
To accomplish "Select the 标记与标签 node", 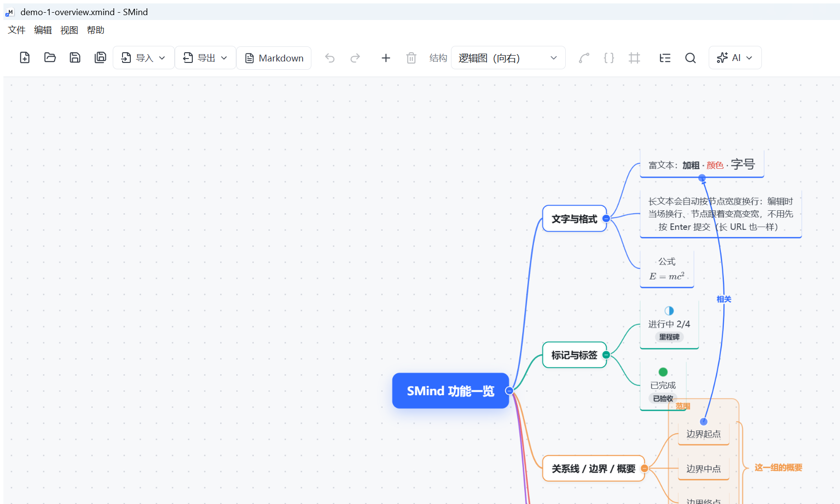I will (x=574, y=355).
